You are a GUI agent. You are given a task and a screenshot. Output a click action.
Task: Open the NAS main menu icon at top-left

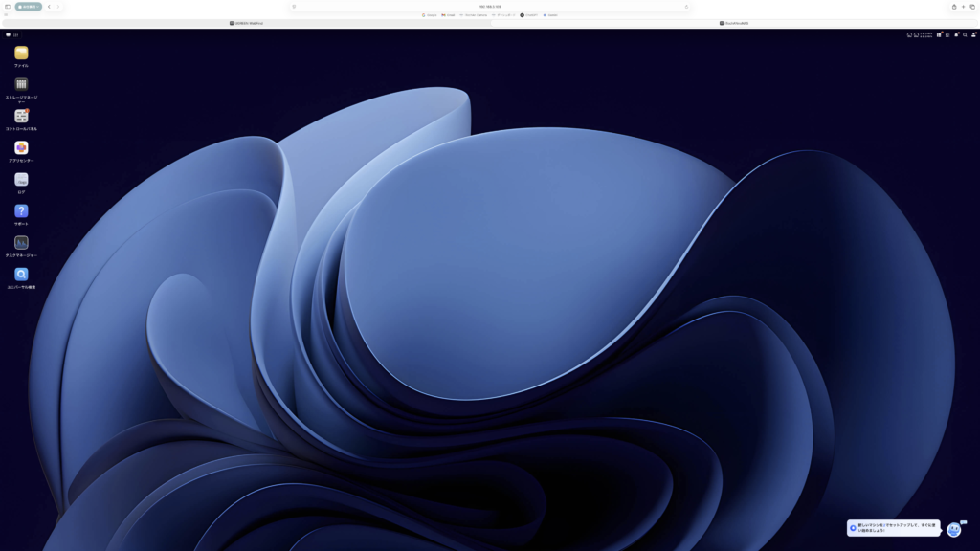tap(8, 34)
